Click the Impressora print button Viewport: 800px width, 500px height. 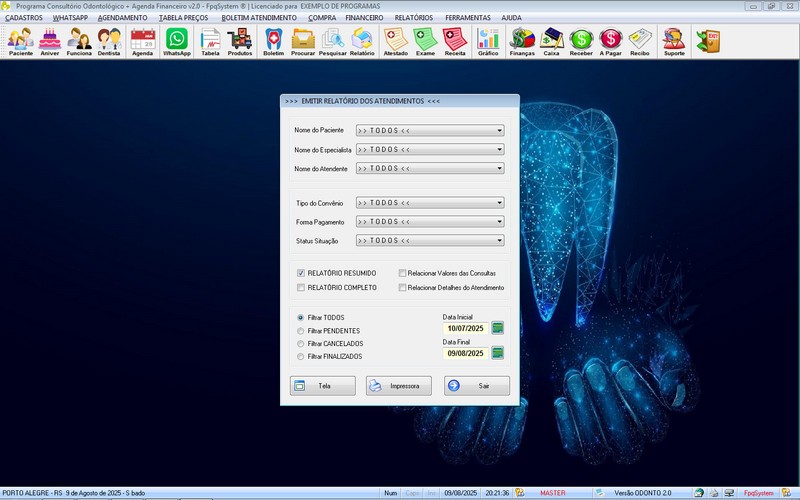[398, 386]
